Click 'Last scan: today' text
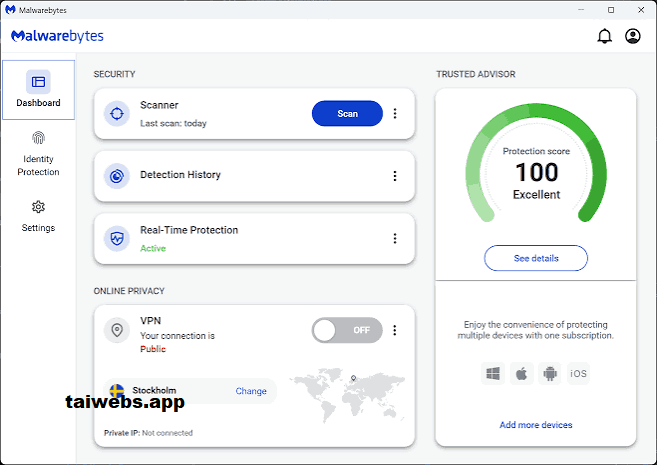 pyautogui.click(x=173, y=123)
